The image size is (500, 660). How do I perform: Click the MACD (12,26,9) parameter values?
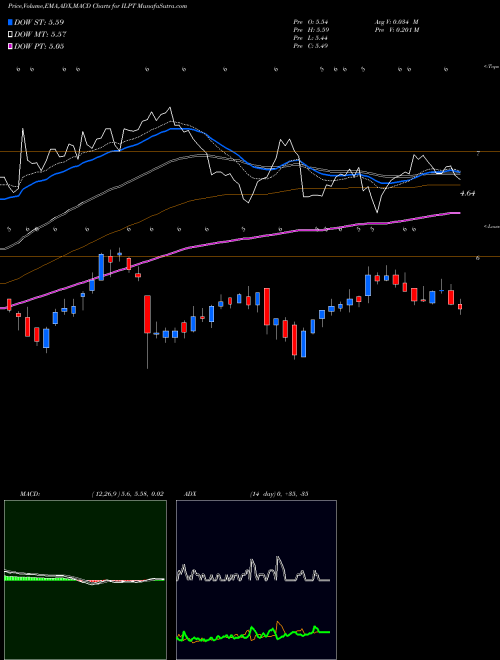point(128,494)
